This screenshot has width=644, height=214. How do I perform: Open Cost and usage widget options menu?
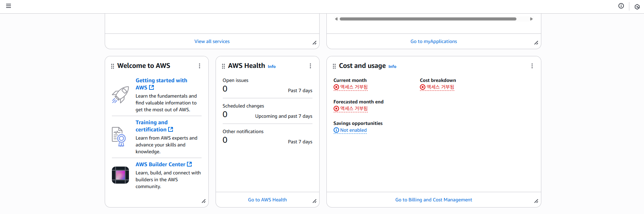[x=532, y=66]
